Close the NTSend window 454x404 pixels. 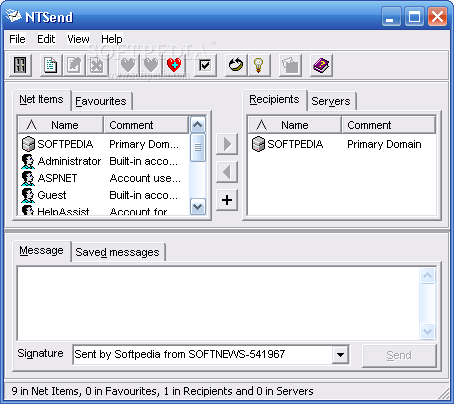click(437, 16)
